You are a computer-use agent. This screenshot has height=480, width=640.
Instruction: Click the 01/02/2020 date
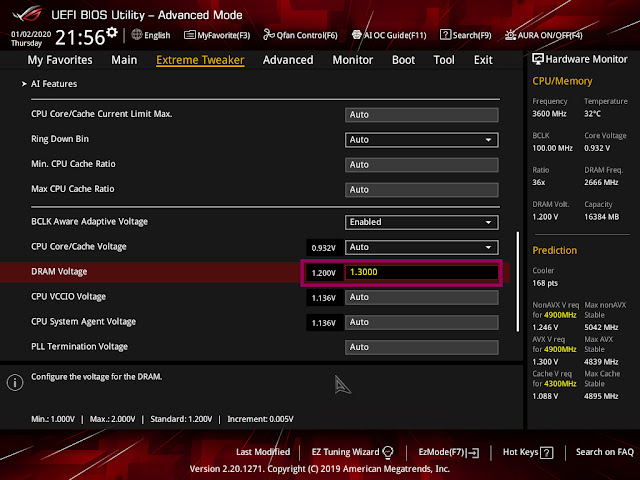[31, 34]
